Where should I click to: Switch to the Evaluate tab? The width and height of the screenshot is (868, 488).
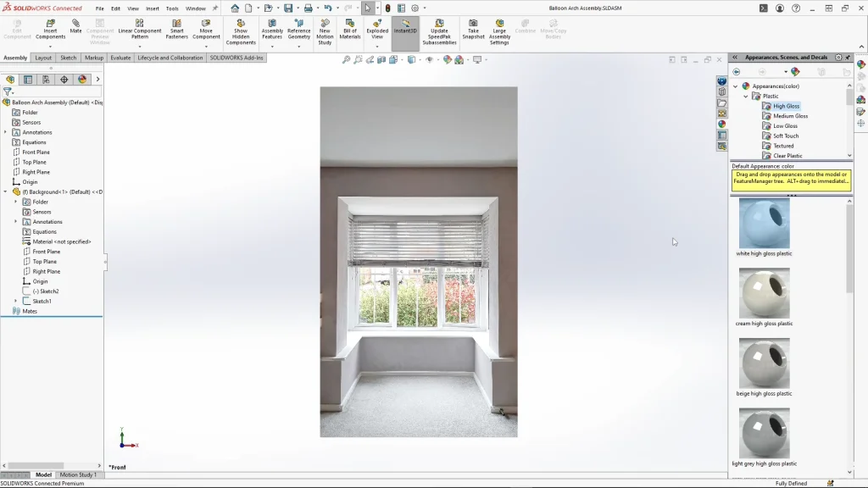[x=120, y=58]
